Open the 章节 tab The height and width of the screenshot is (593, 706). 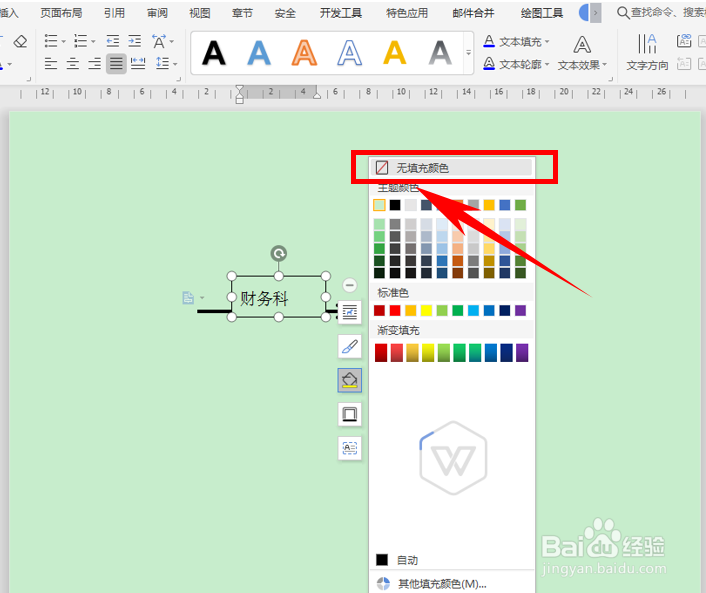[x=242, y=13]
